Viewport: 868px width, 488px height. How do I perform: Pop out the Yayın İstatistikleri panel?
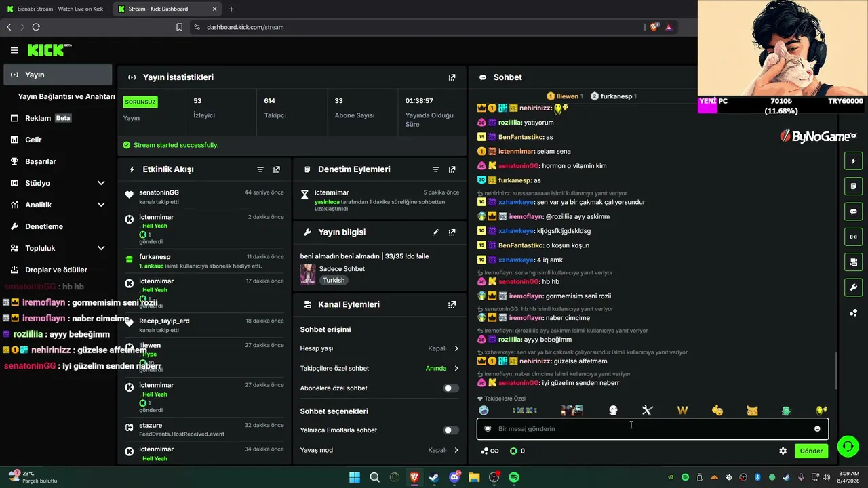point(452,77)
